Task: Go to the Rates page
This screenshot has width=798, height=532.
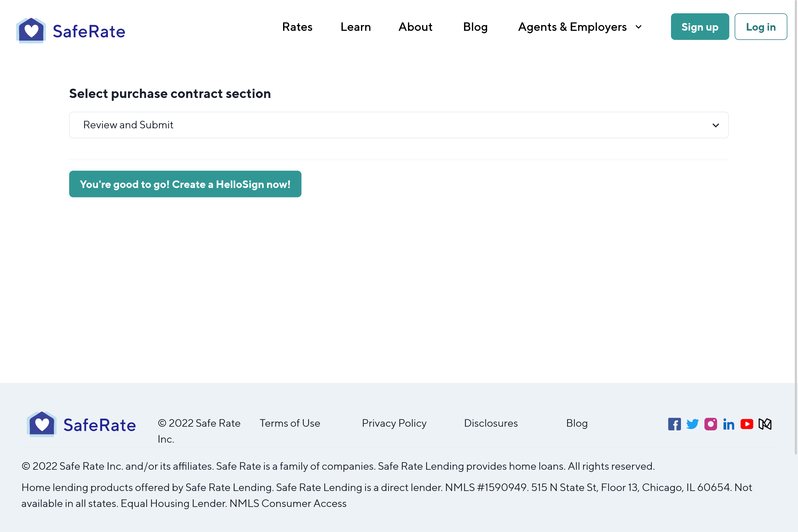Action: pyautogui.click(x=297, y=27)
